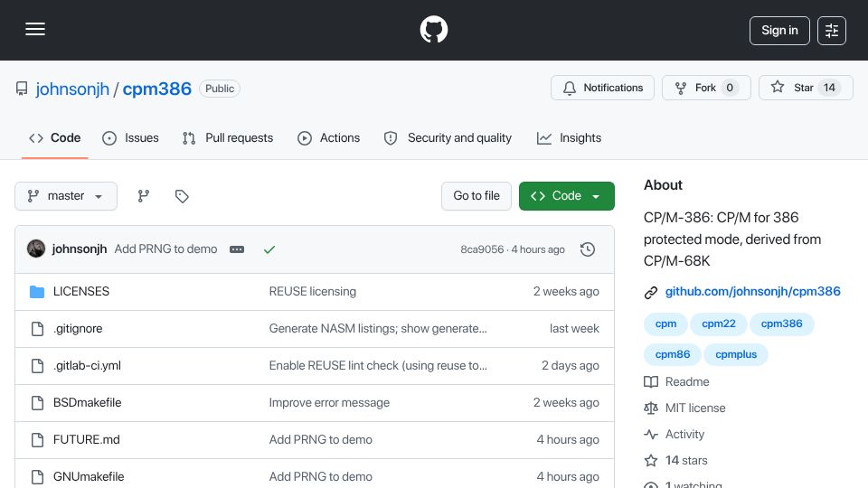Select the cpmplus topic tag
Image resolution: width=868 pixels, height=488 pixels.
[736, 354]
